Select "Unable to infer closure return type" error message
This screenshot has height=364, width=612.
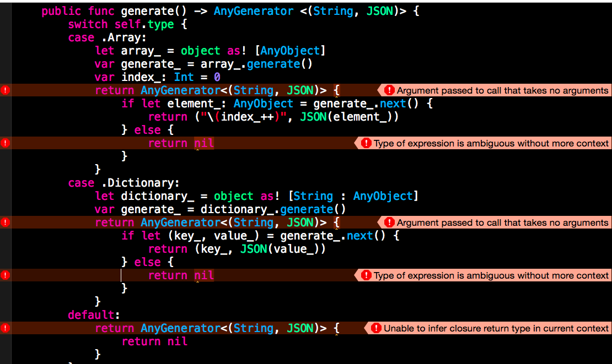point(496,328)
